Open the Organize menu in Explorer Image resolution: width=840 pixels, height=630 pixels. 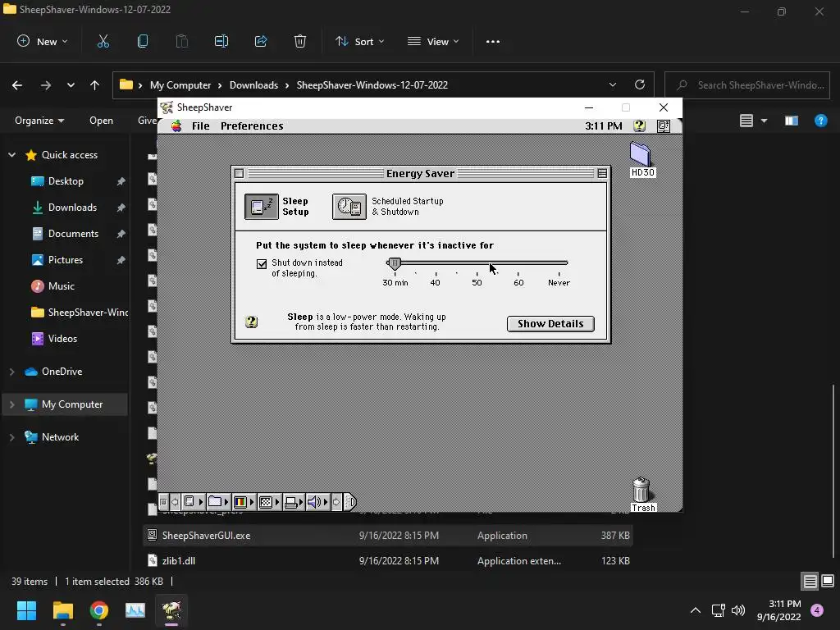click(39, 121)
